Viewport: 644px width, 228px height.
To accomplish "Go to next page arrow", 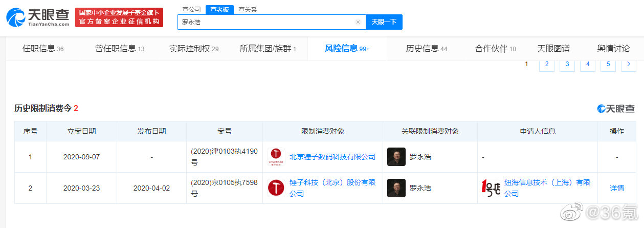I will pos(629,64).
